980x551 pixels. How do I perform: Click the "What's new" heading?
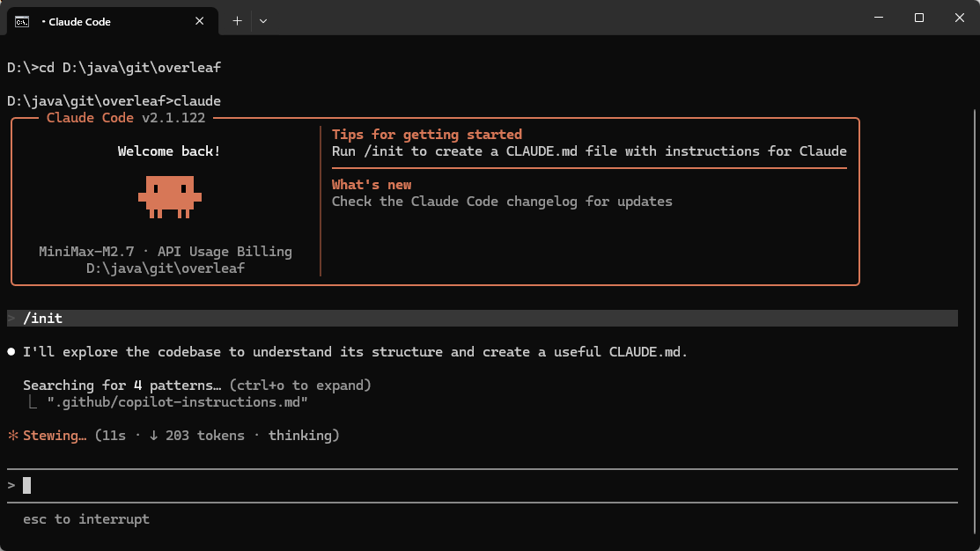[x=372, y=184]
